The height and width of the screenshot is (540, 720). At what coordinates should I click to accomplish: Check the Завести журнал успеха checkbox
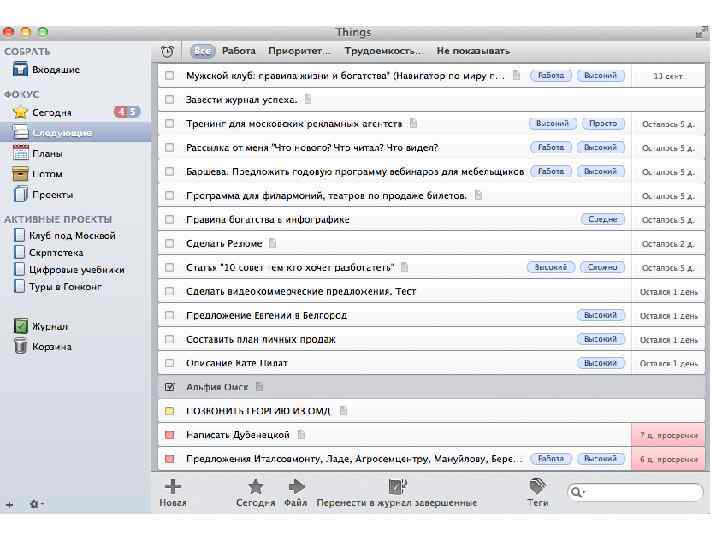(169, 99)
